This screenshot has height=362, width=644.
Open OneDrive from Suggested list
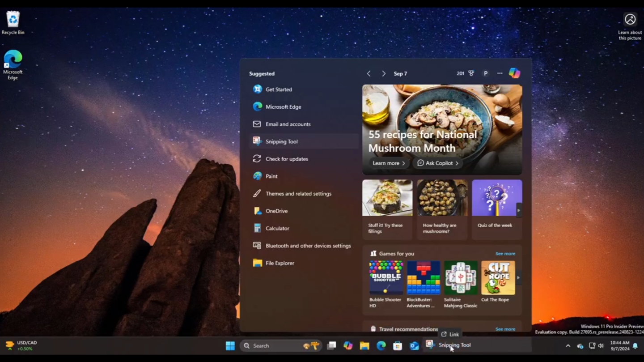304,211
